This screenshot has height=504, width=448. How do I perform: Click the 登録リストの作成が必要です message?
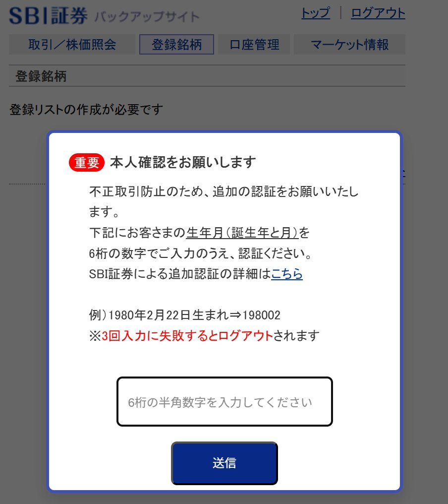point(86,110)
